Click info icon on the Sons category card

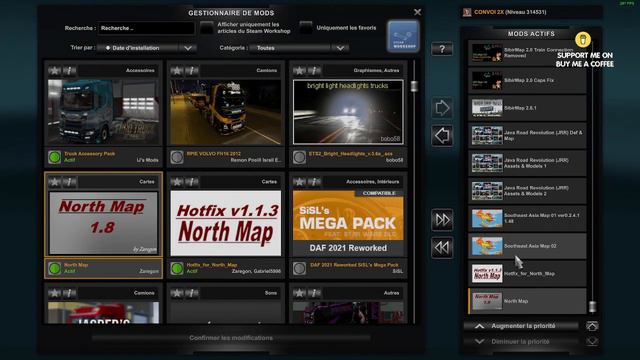click(x=192, y=293)
